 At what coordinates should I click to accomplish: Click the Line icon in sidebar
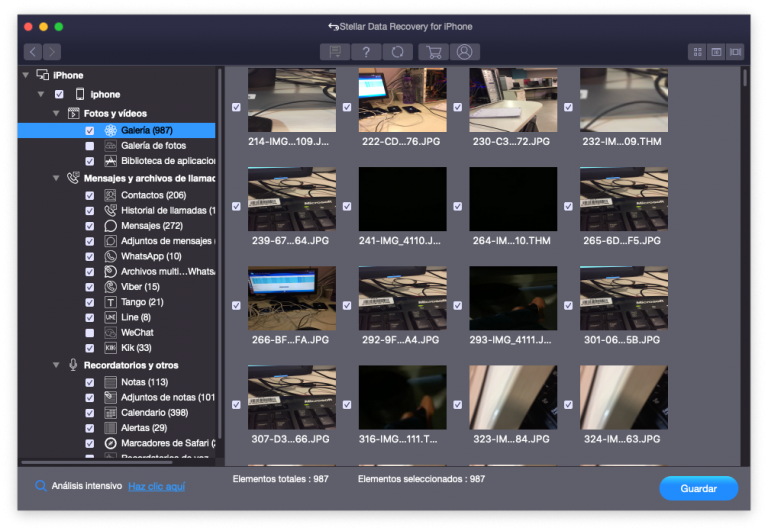click(110, 317)
